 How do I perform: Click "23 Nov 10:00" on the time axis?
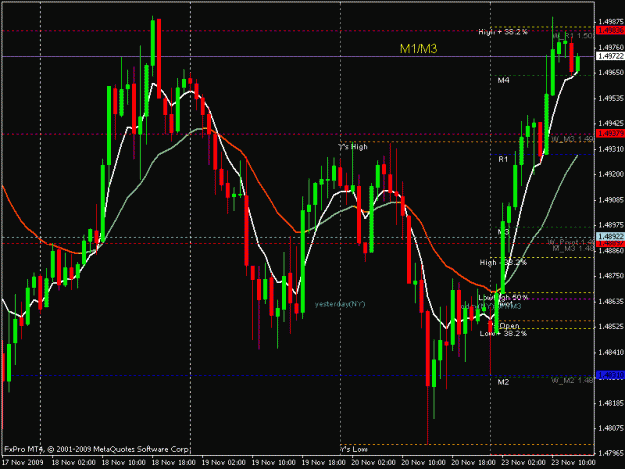(573, 463)
